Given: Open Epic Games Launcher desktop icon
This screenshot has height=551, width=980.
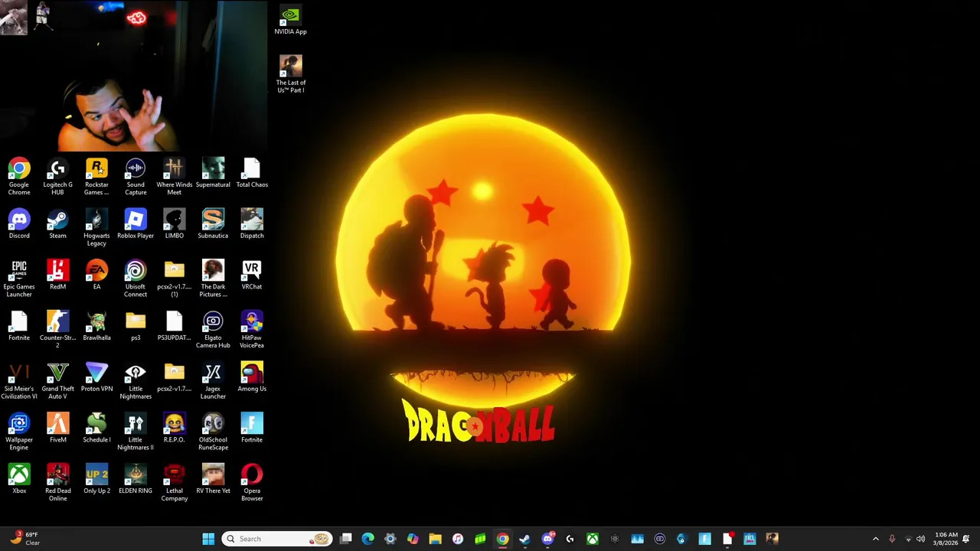Looking at the screenshot, I should coord(19,279).
